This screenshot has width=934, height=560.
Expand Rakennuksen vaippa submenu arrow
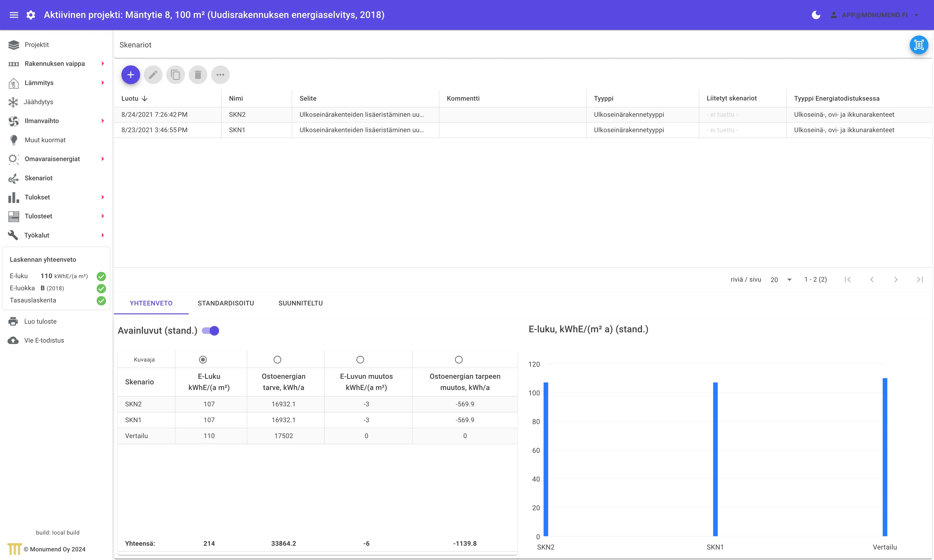click(x=103, y=64)
